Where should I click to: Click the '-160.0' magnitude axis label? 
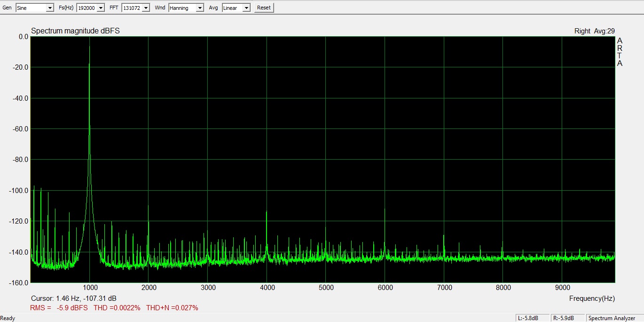[19, 283]
